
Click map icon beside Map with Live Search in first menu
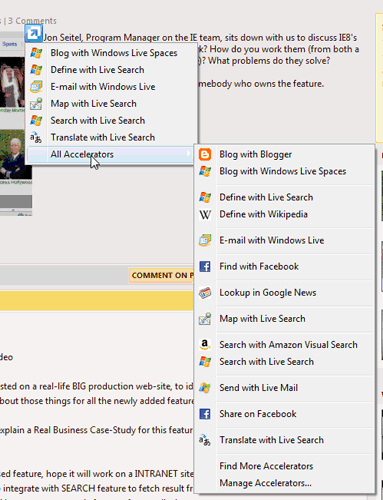pos(36,104)
